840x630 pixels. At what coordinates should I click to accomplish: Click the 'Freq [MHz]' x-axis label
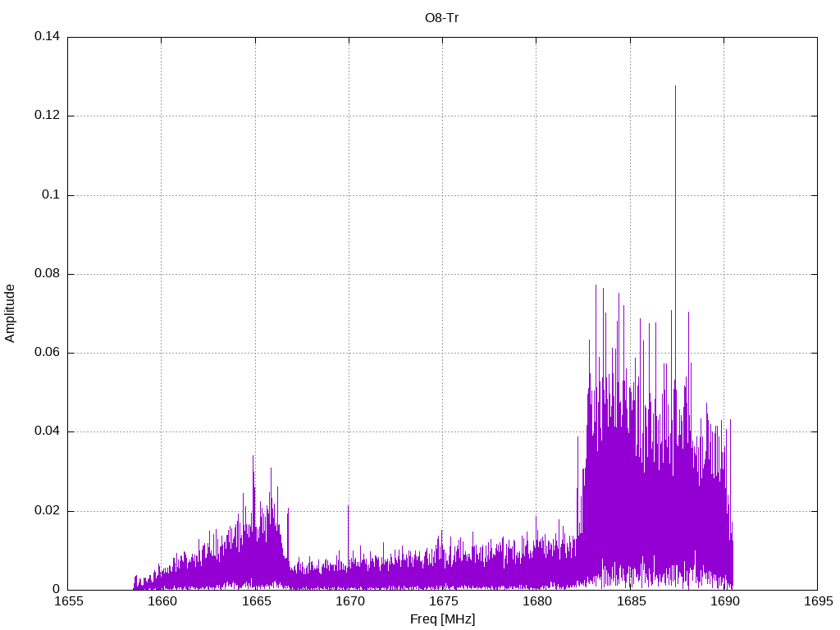(x=442, y=619)
